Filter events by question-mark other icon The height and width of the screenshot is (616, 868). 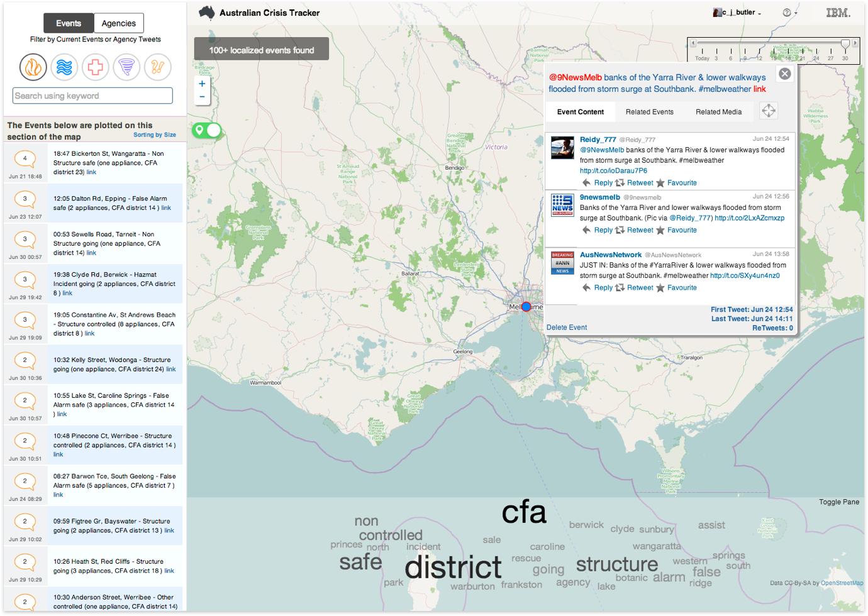point(157,67)
